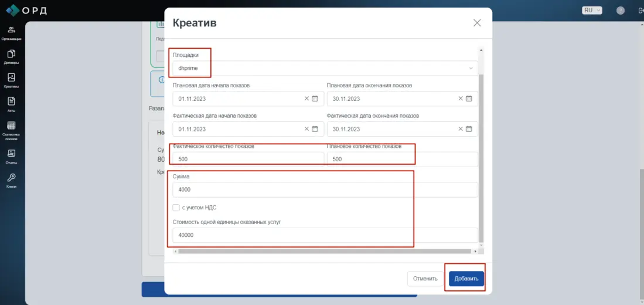This screenshot has width=644, height=305.
Task: Close the Креатив dialog with the X
Action: click(477, 23)
